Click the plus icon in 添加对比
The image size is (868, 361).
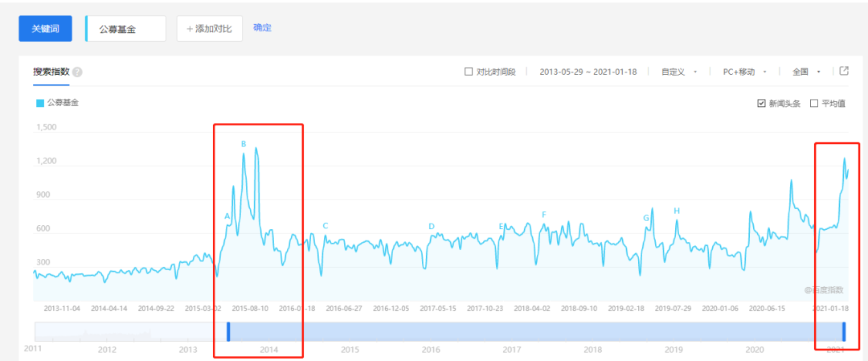(190, 29)
